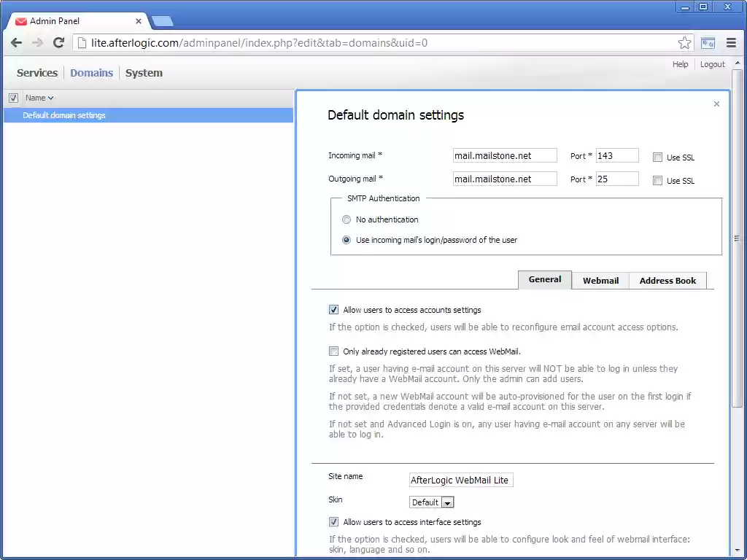
Task: Open the Chrome menu
Action: click(x=731, y=42)
